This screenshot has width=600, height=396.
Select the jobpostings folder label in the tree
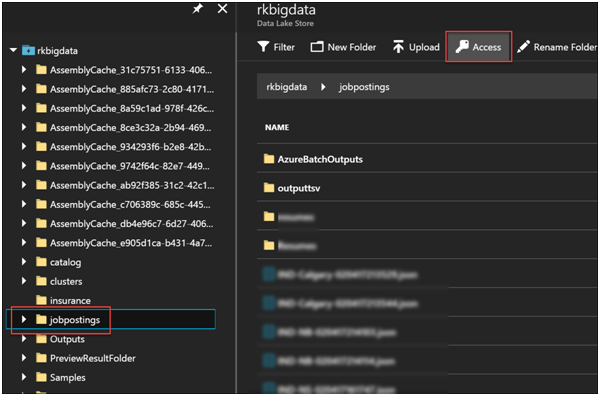tap(75, 320)
